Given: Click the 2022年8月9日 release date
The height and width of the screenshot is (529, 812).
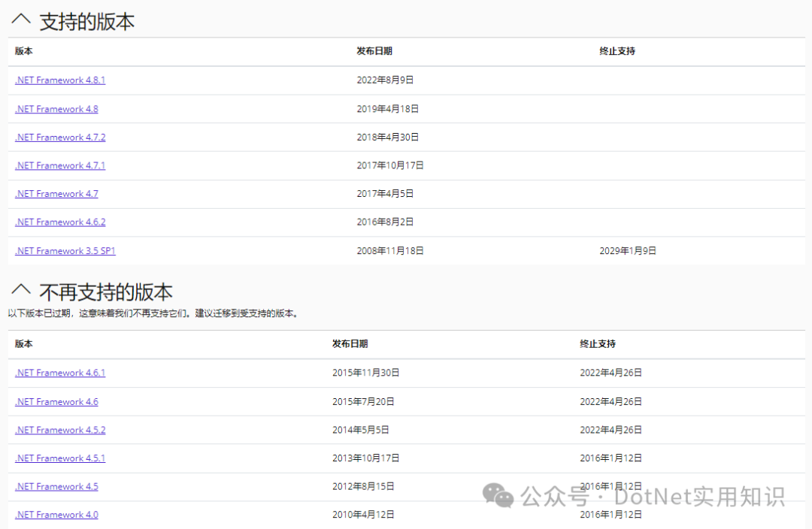Looking at the screenshot, I should [385, 80].
